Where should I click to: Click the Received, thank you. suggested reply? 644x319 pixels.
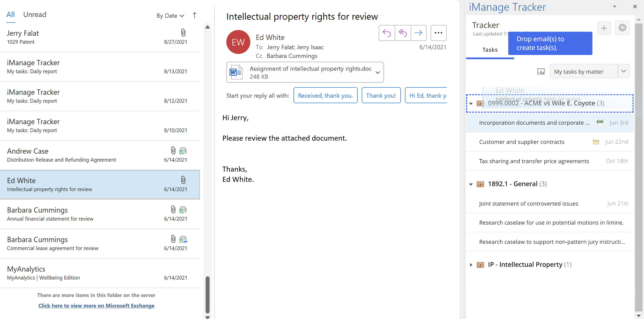325,95
